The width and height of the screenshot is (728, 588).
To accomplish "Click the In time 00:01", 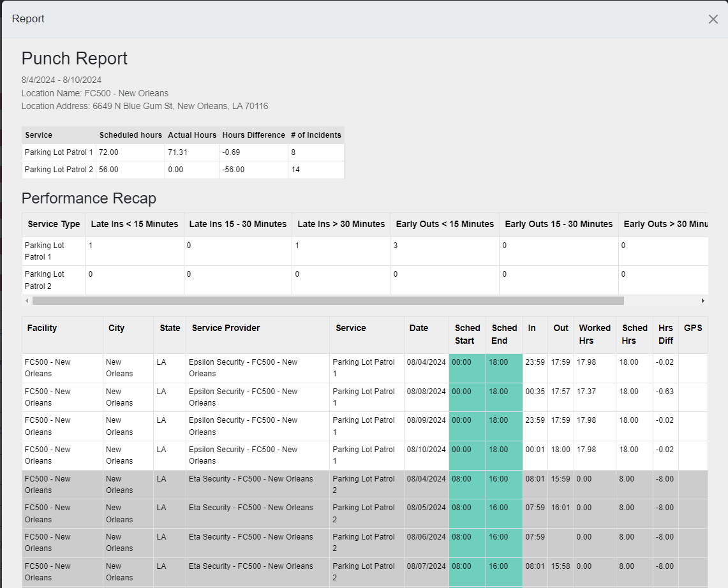I will (x=535, y=449).
